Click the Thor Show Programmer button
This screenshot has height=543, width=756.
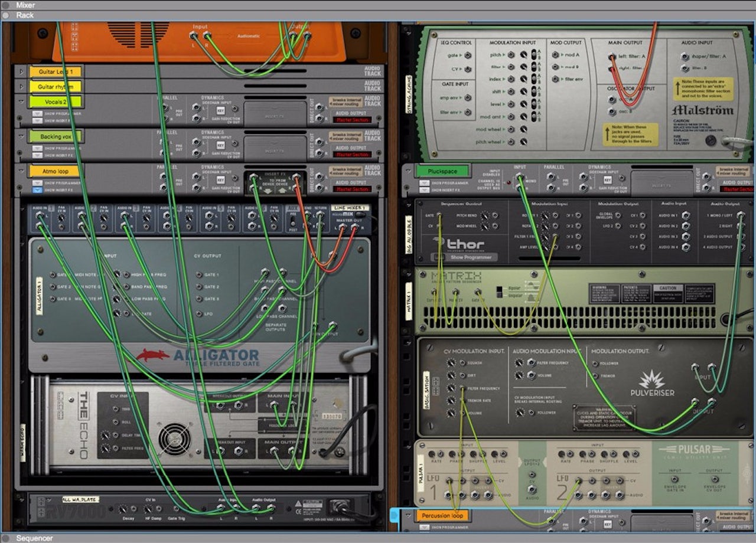pos(465,257)
